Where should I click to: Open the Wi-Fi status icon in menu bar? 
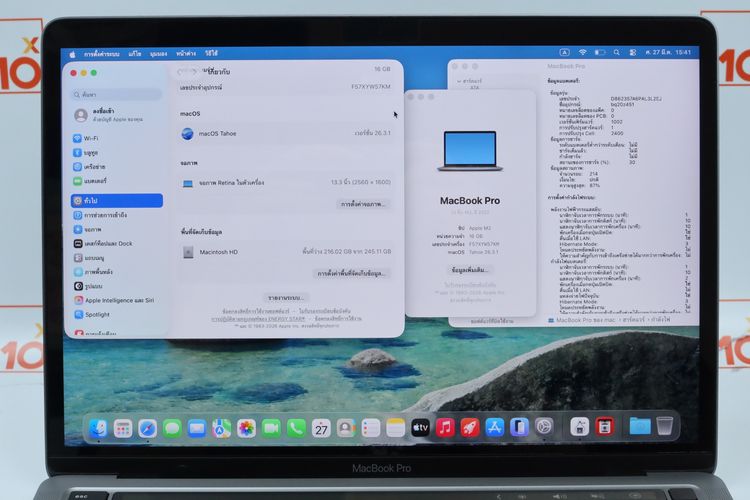(x=583, y=52)
